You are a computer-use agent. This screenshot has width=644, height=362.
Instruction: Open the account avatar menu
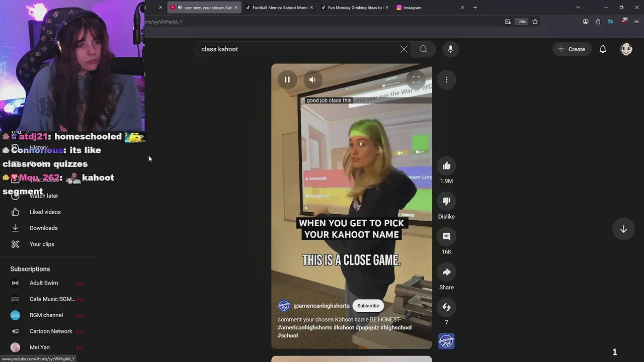[626, 49]
